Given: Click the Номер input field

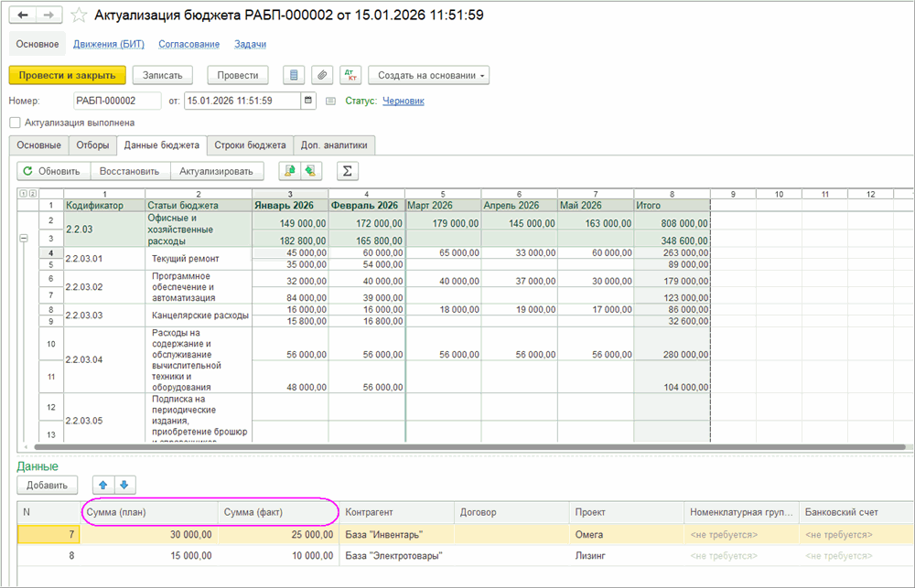Looking at the screenshot, I should click(117, 101).
